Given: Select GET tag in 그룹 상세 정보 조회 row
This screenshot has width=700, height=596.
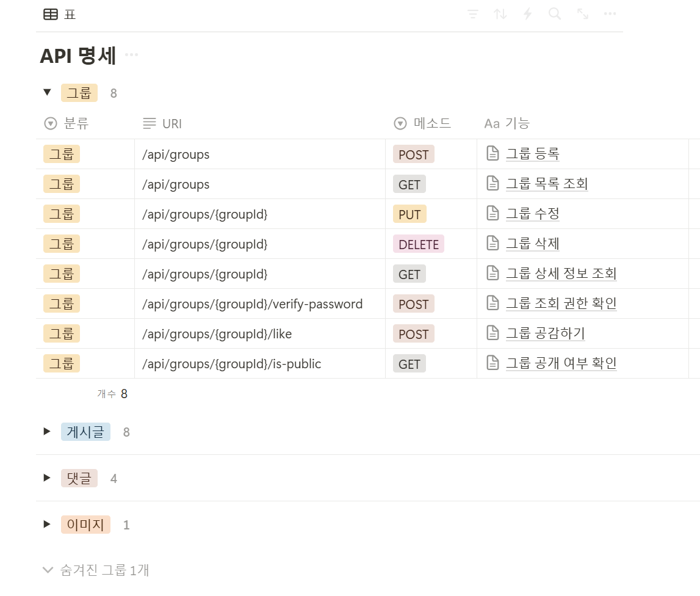Looking at the screenshot, I should (410, 274).
